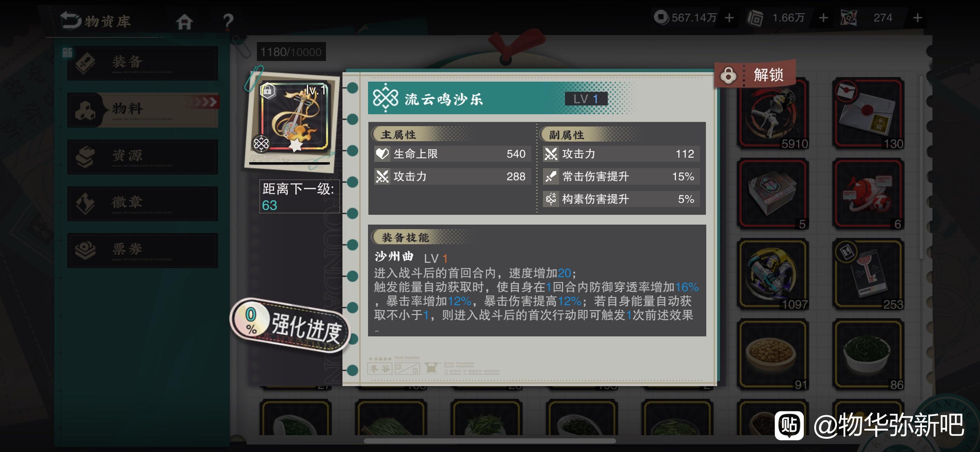Switch to the 徽章 category
The height and width of the screenshot is (452, 980).
click(143, 203)
